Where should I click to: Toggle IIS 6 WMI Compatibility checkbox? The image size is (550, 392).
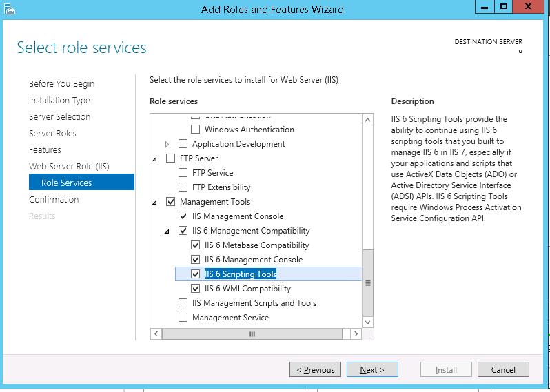(x=196, y=289)
